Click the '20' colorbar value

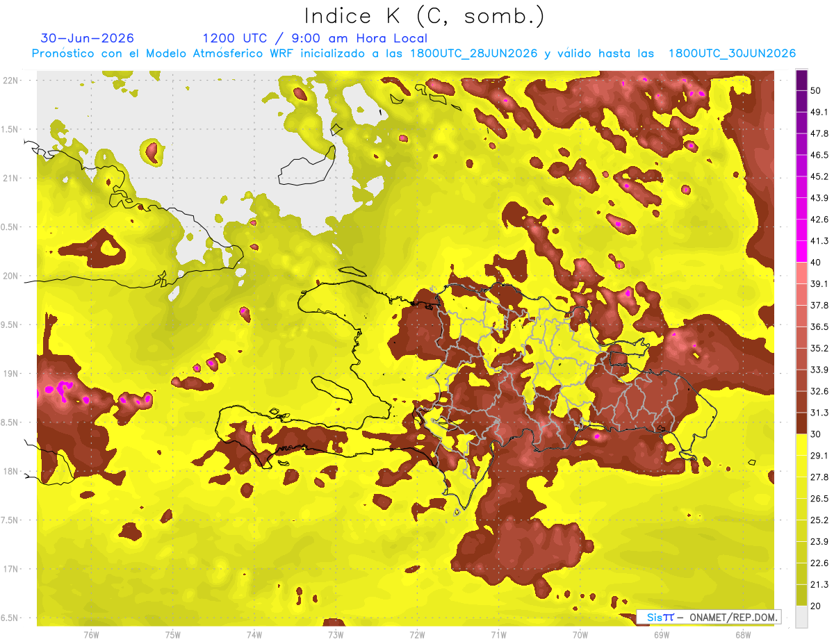tap(816, 606)
